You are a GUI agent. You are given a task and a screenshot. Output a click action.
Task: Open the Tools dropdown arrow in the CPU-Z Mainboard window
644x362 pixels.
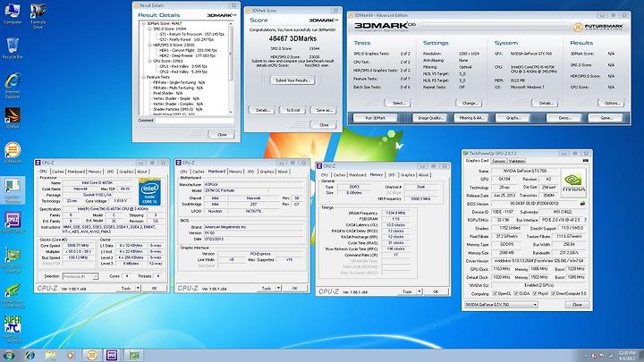click(x=278, y=288)
